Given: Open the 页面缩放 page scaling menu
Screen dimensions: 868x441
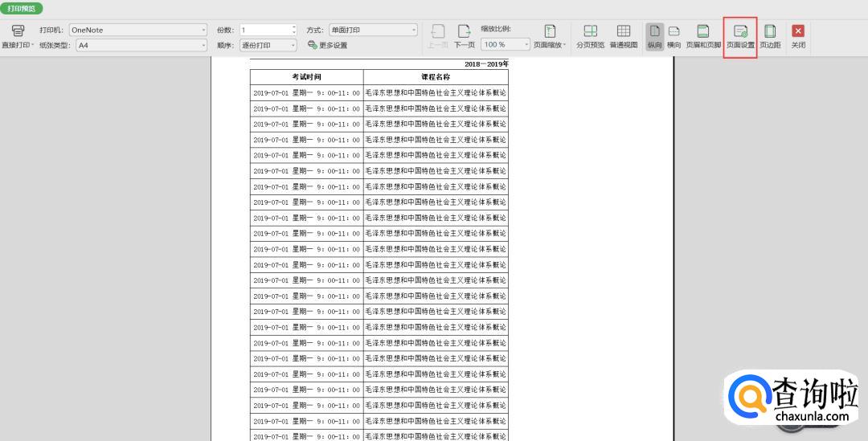Looking at the screenshot, I should pyautogui.click(x=549, y=36).
